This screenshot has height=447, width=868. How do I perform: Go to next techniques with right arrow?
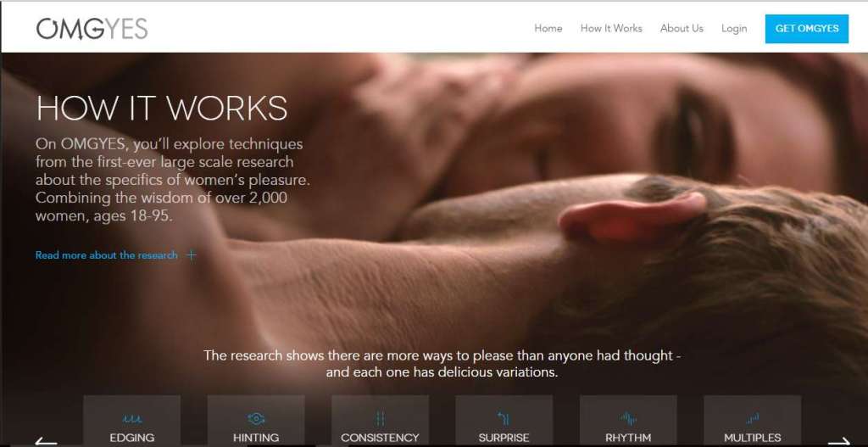(838, 442)
